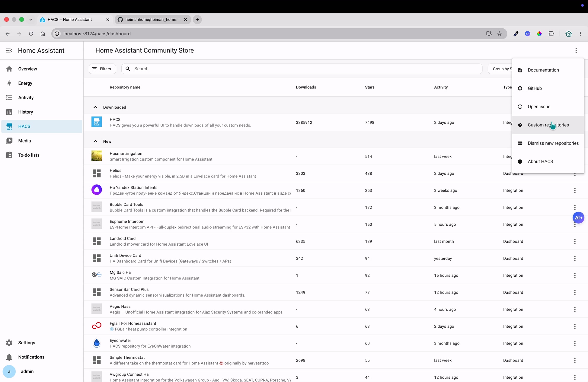The height and width of the screenshot is (382, 588).
Task: Open Documentation from the menu
Action: point(548,70)
